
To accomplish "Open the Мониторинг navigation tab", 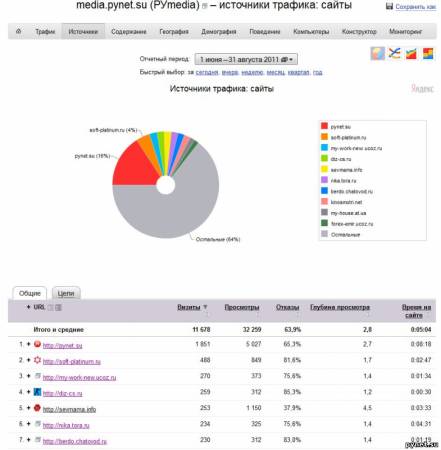I will point(405,32).
